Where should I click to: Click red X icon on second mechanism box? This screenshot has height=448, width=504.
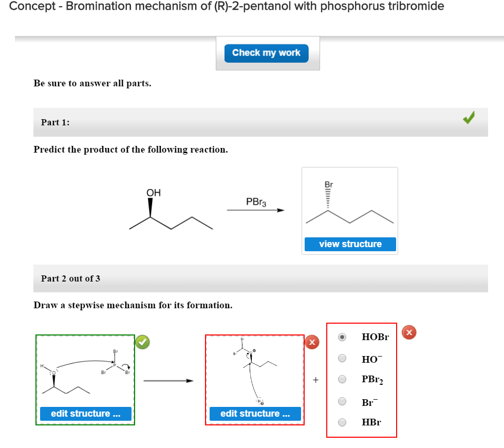pos(312,342)
